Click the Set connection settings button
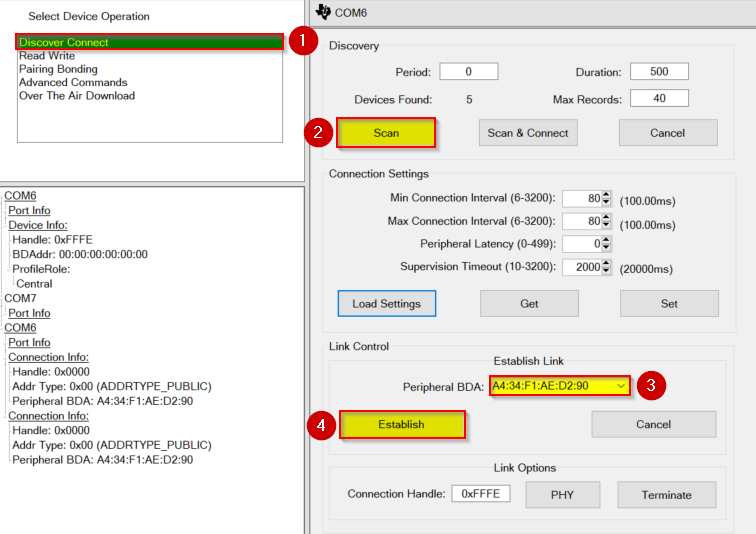Image resolution: width=756 pixels, height=534 pixels. click(x=669, y=304)
